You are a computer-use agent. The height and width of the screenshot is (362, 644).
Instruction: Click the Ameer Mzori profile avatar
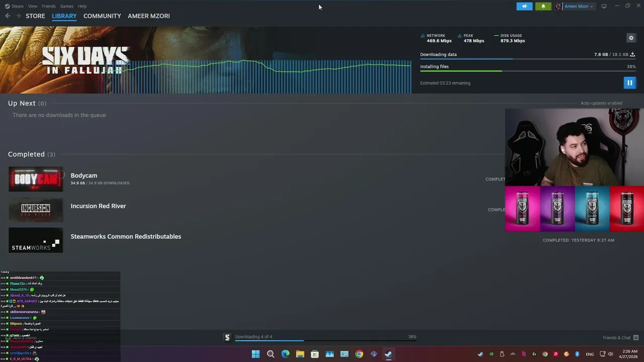[x=559, y=6]
